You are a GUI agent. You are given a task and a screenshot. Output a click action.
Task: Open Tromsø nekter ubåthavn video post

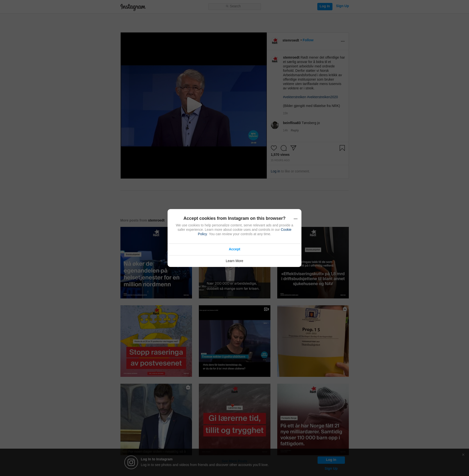point(234,341)
